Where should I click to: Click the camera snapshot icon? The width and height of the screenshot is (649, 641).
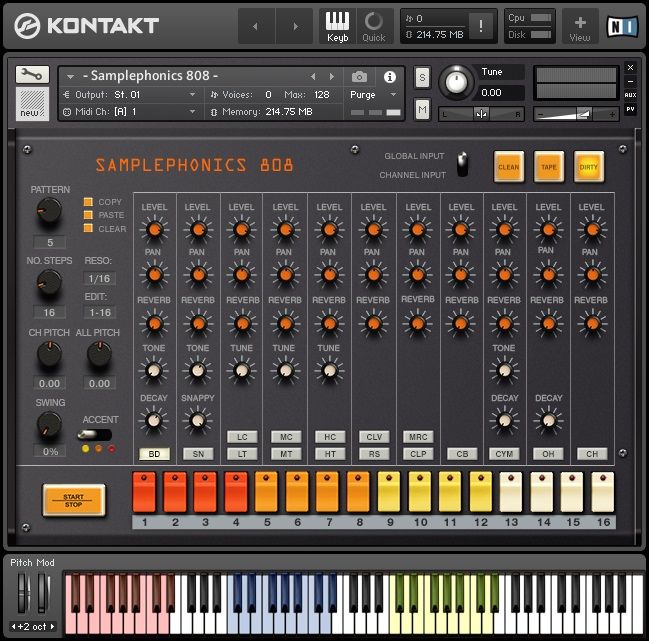click(x=359, y=76)
